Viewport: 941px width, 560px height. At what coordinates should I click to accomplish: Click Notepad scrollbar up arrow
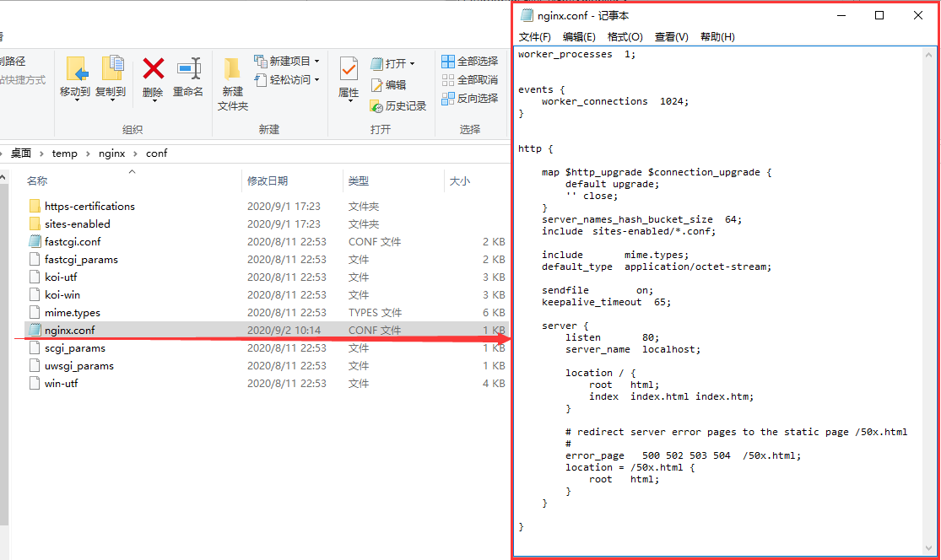tap(929, 55)
